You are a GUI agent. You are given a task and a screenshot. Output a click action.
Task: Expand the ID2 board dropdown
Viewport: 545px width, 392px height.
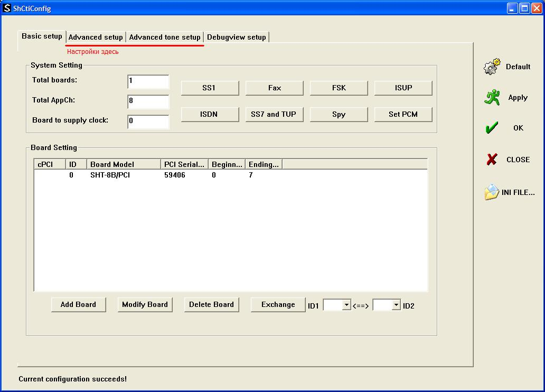point(396,305)
